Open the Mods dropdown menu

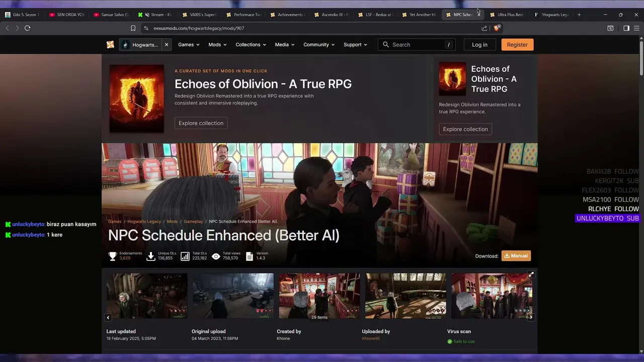(217, 45)
